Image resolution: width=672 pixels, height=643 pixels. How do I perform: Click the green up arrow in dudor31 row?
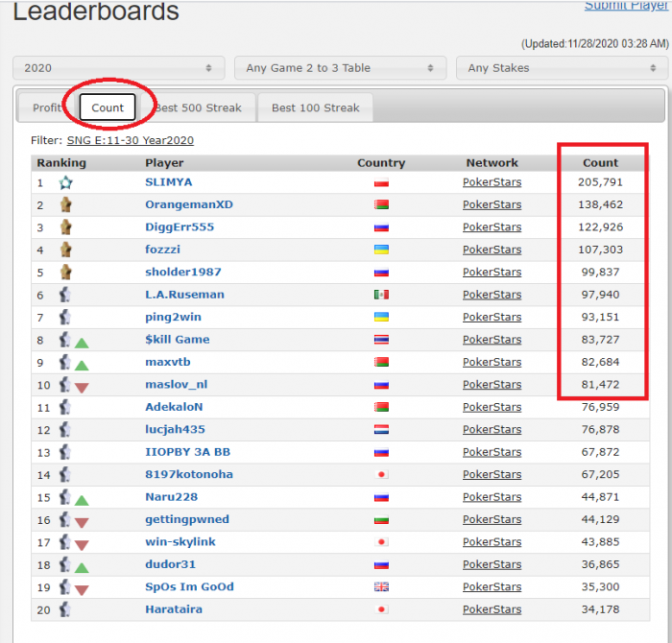tap(82, 568)
